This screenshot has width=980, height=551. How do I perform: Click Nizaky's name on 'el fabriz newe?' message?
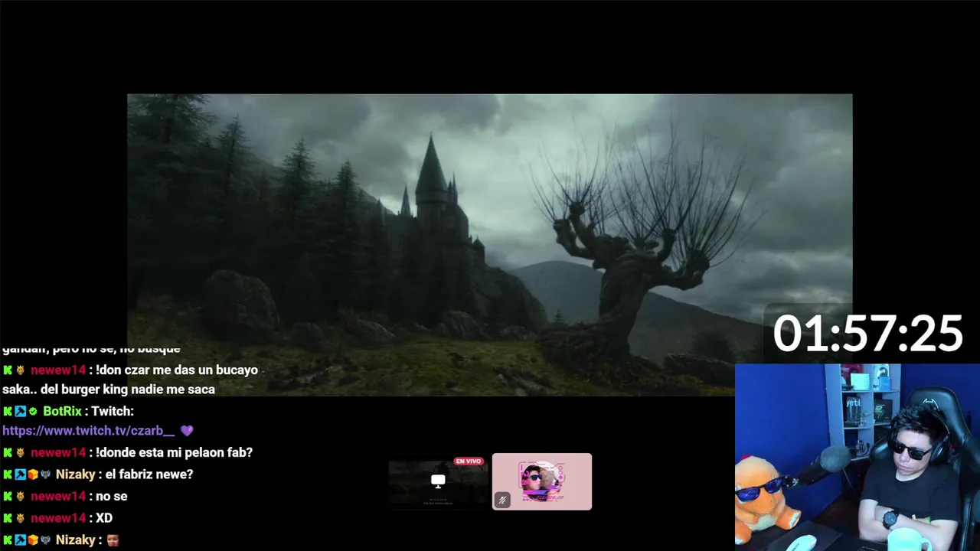75,474
